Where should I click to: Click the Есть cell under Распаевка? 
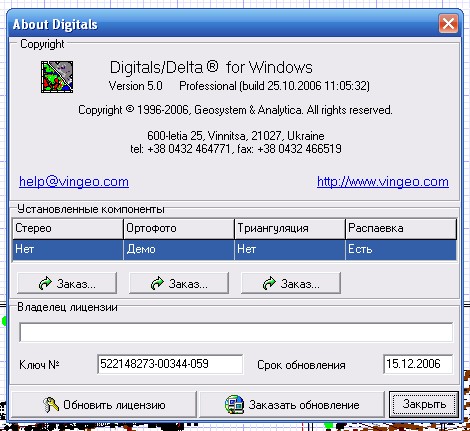[401, 250]
